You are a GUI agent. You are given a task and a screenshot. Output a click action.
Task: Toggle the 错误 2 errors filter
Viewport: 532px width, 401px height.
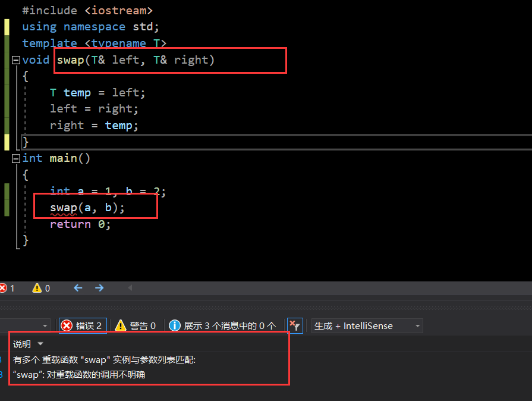[83, 325]
